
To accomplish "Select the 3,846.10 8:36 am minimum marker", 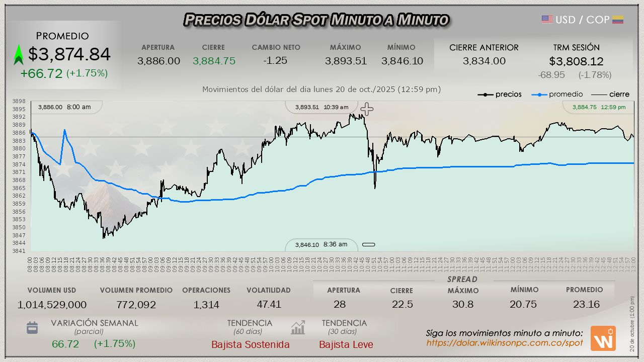I will 321,245.
